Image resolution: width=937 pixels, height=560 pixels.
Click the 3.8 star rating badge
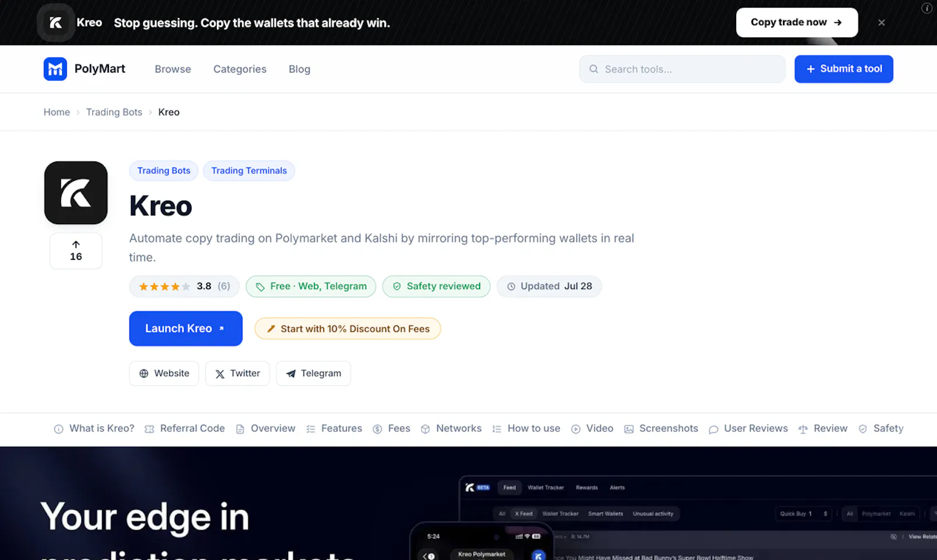pyautogui.click(x=184, y=287)
